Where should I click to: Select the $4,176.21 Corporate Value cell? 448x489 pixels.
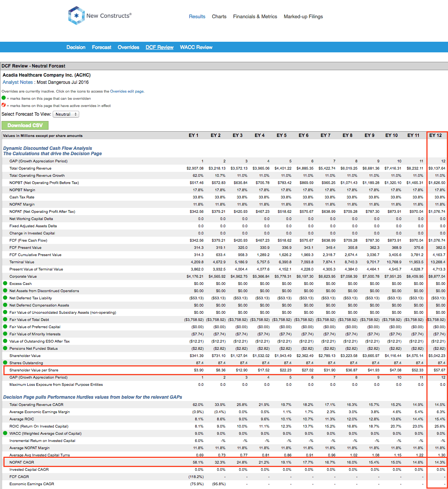click(195, 277)
